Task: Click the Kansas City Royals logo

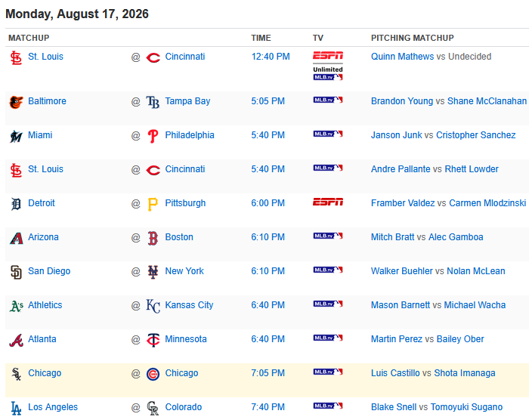Action: (153, 306)
